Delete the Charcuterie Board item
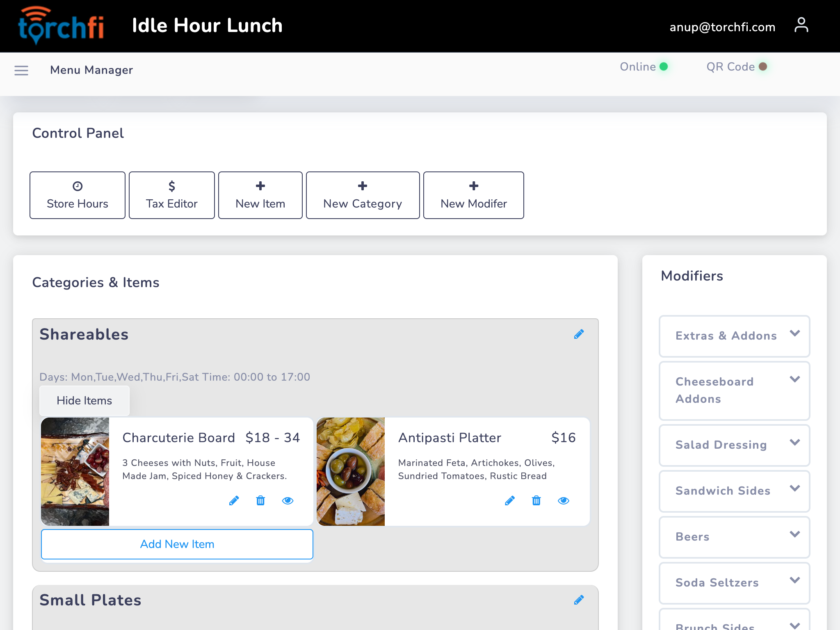The height and width of the screenshot is (630, 840). point(260,501)
